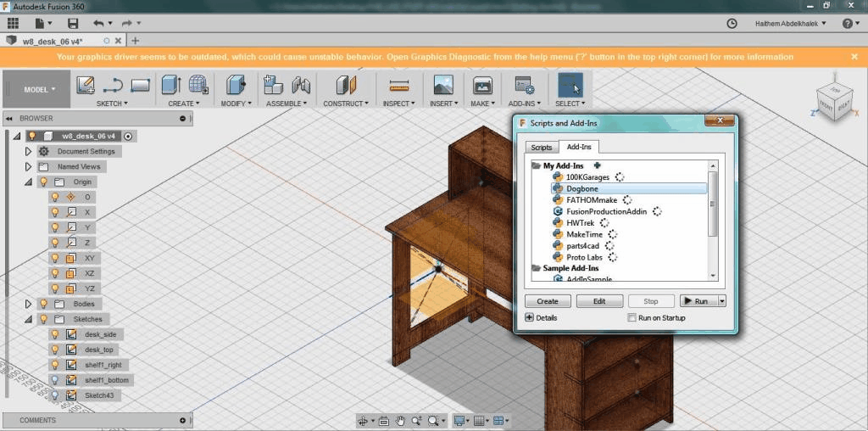This screenshot has width=868, height=431.
Task: Click the Create button in dialog
Action: (x=548, y=301)
